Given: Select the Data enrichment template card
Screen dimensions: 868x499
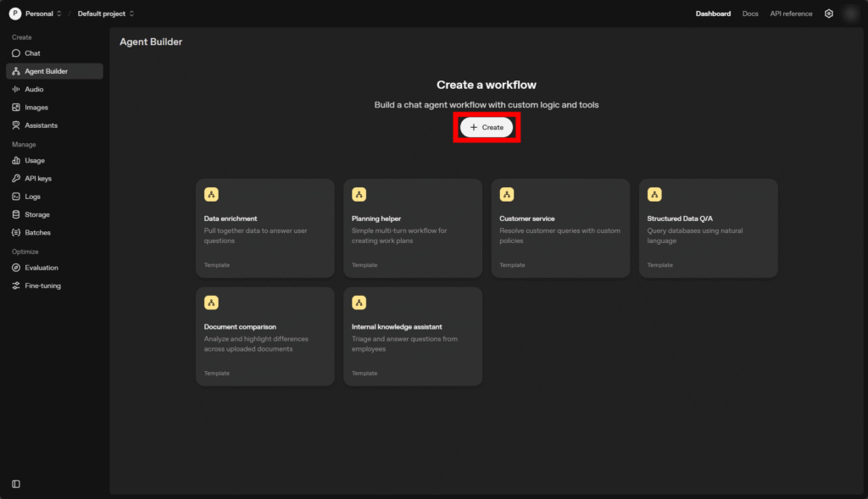Looking at the screenshot, I should pos(265,228).
